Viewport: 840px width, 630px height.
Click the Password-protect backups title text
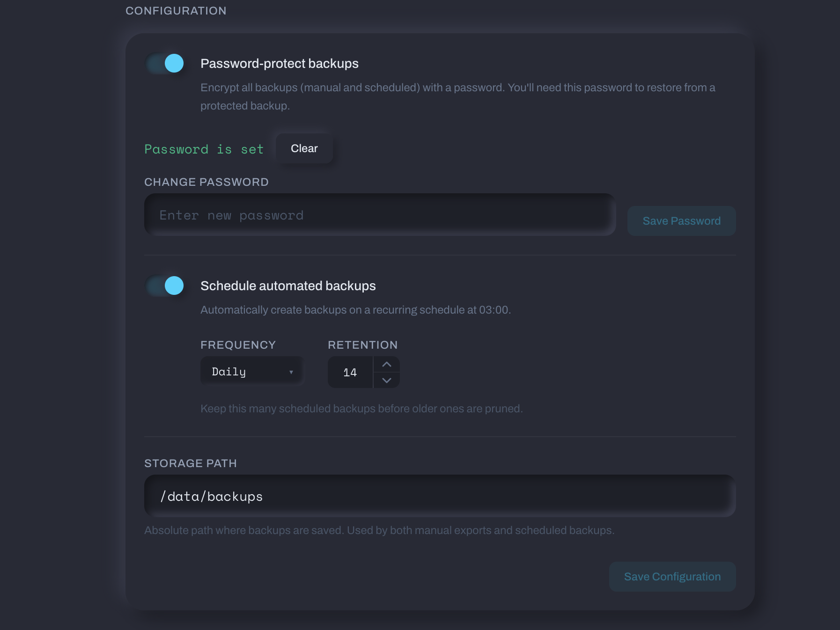(x=279, y=63)
